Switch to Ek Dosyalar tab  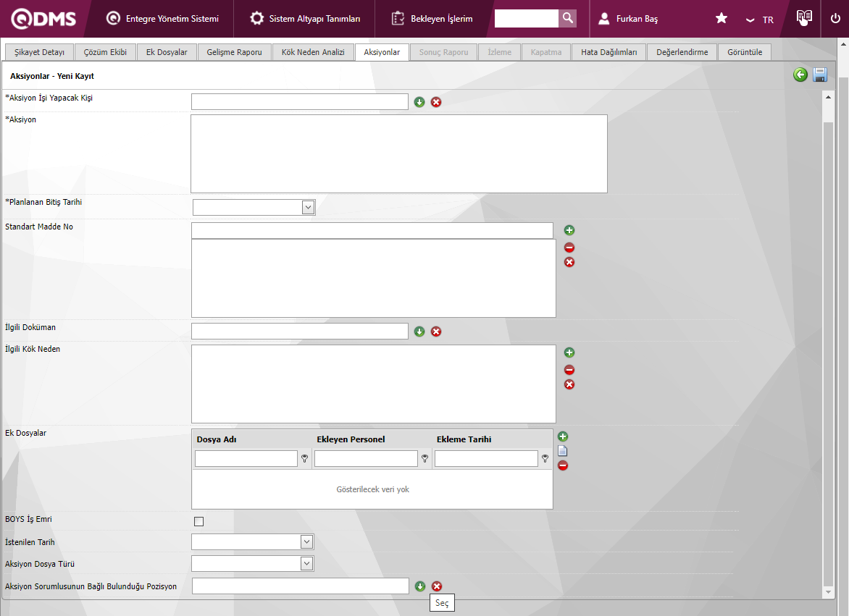167,52
